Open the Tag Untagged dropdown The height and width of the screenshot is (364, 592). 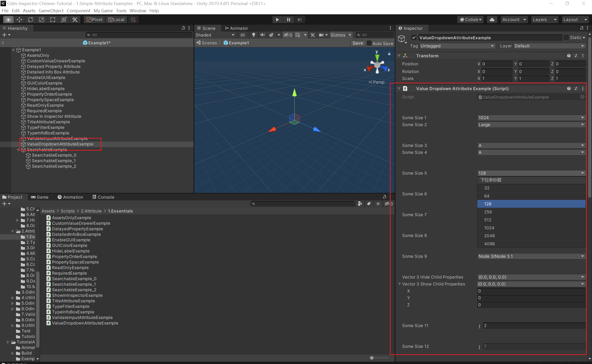point(457,46)
